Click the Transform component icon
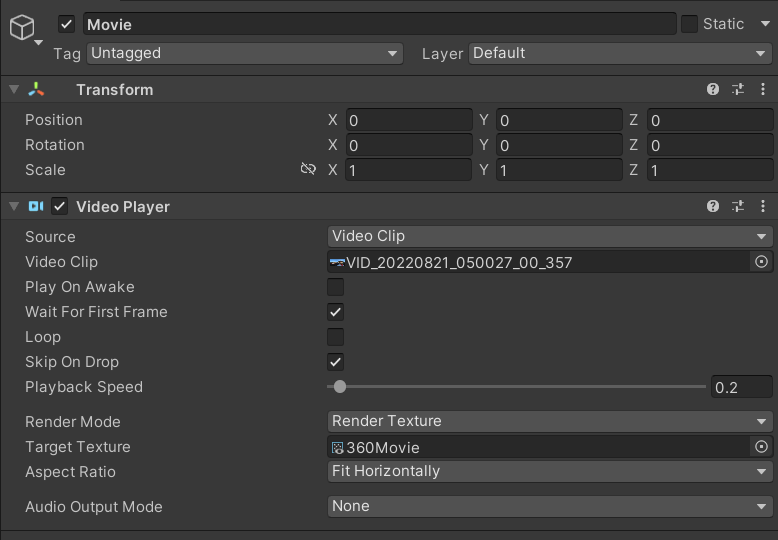 tap(36, 89)
